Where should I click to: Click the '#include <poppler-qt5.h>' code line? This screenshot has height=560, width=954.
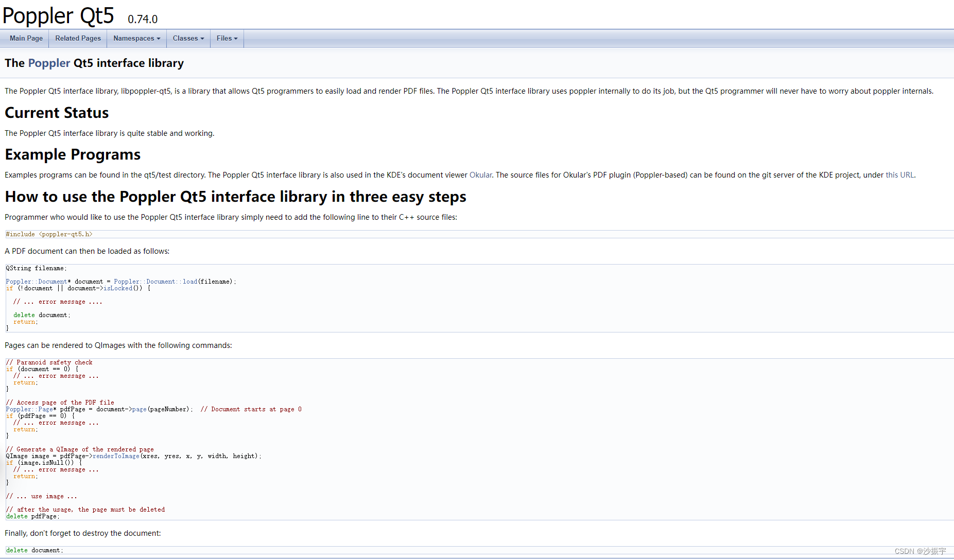click(49, 234)
